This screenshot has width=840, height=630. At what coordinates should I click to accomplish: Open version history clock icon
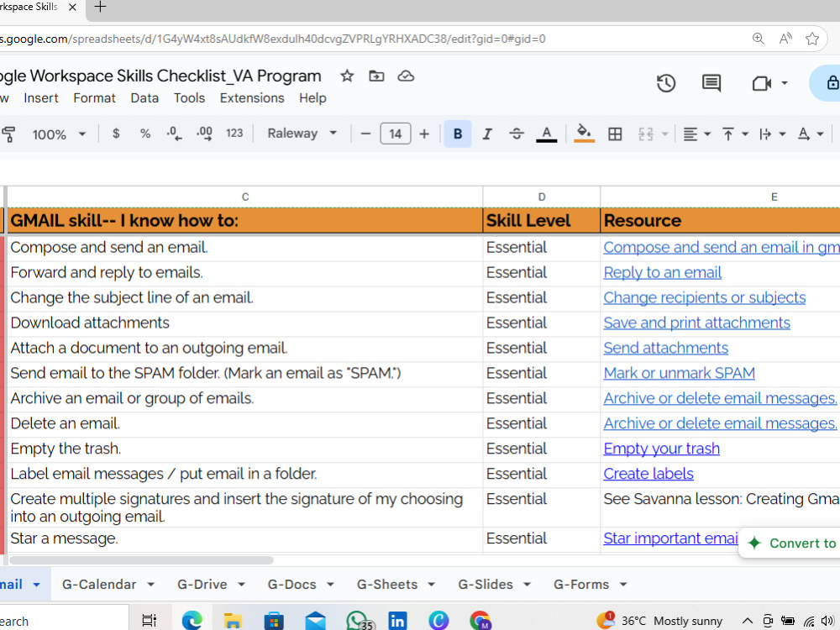click(x=666, y=83)
